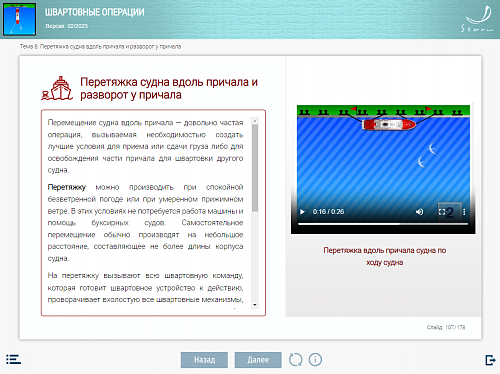Open the info icon
Screen dimensions: 500x374
[x=315, y=360]
